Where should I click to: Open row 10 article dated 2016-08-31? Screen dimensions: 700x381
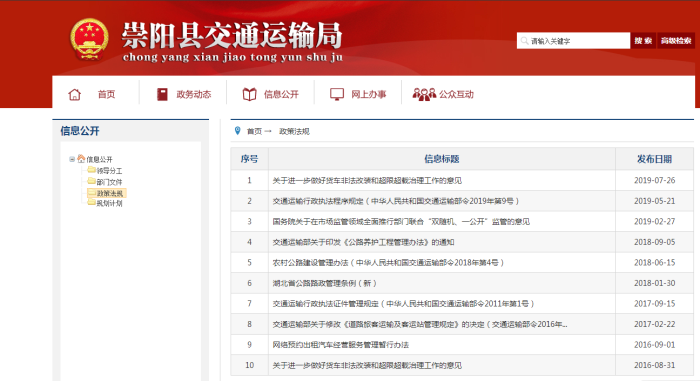pos(367,365)
